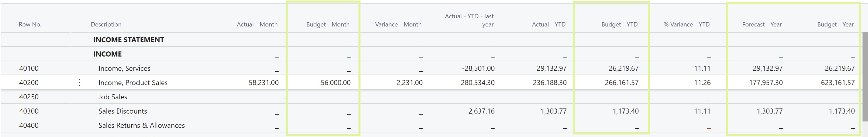Click Actual - YTD - last year header
Screen dimensions: 868x137
point(469,20)
